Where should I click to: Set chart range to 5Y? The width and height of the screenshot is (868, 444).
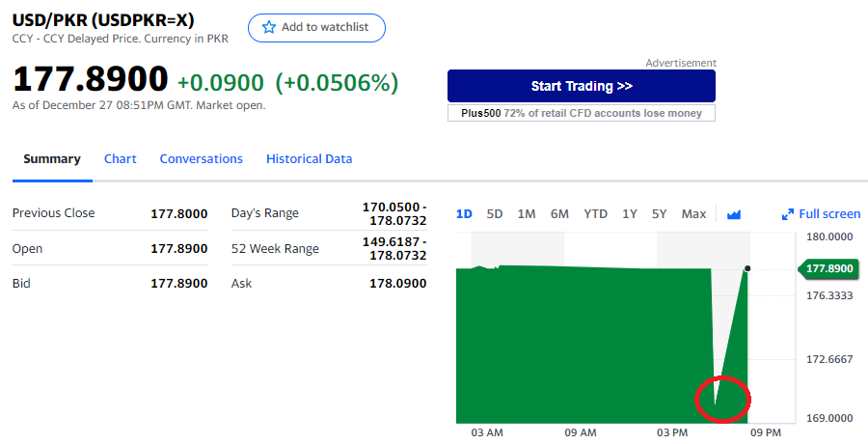(x=659, y=214)
